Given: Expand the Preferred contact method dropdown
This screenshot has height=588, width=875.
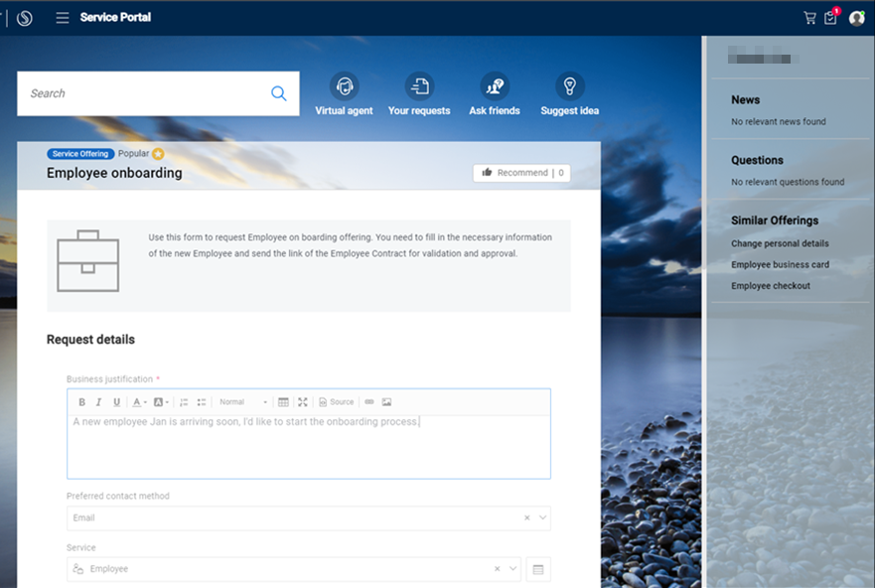Looking at the screenshot, I should (x=542, y=517).
